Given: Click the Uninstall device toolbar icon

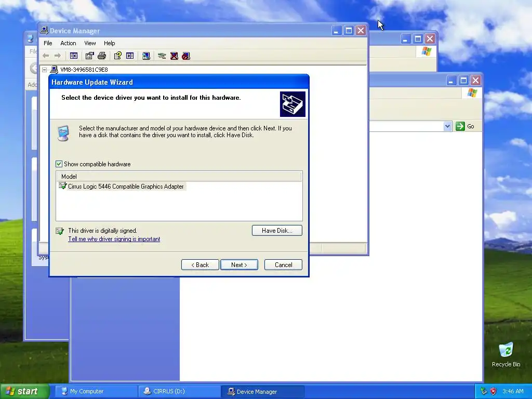Looking at the screenshot, I should pos(174,56).
